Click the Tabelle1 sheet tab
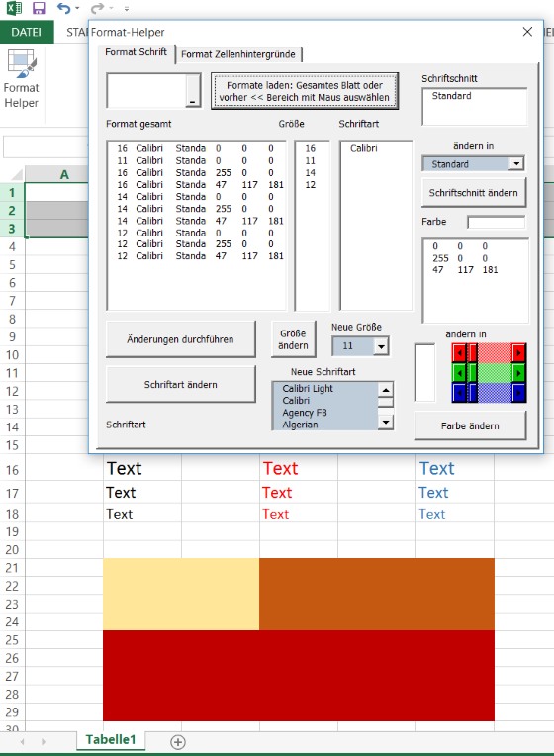This screenshot has height=756, width=554. pos(111,739)
